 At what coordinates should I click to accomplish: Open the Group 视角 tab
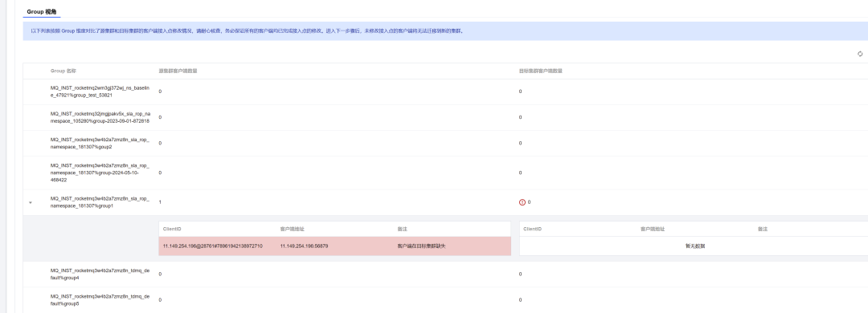coord(42,11)
